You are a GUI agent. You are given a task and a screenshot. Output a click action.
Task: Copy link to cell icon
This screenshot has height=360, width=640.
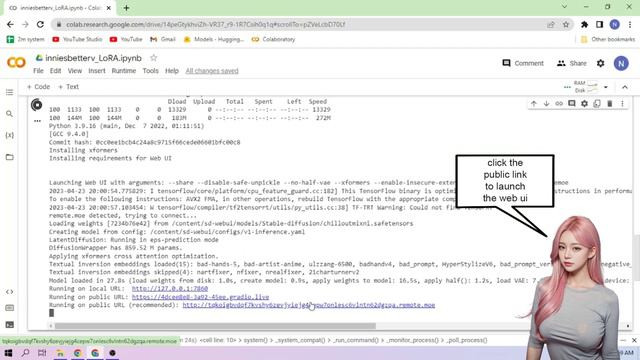click(x=559, y=104)
